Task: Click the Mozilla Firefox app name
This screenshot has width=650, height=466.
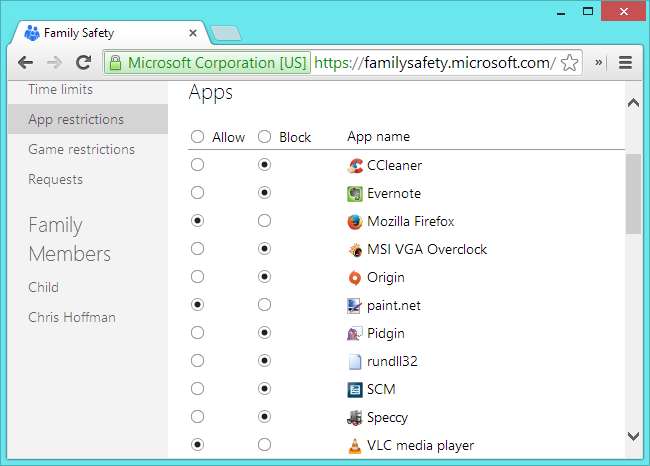Action: coord(411,221)
